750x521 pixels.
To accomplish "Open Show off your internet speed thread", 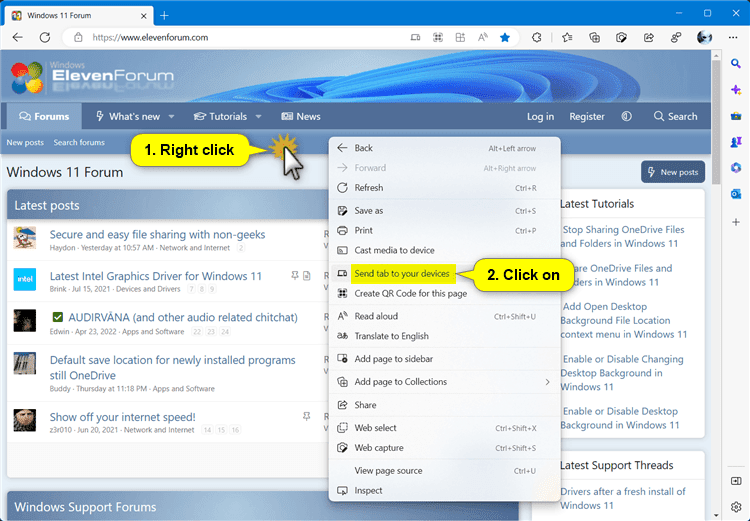I will coord(122,417).
